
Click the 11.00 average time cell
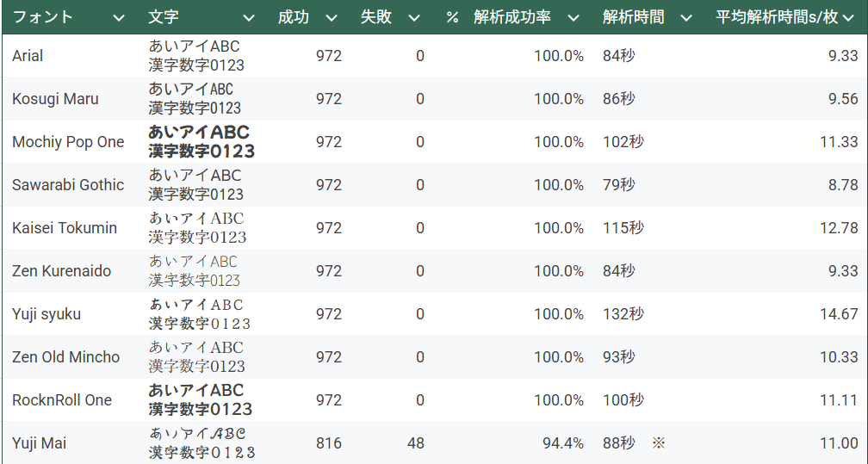coord(839,443)
